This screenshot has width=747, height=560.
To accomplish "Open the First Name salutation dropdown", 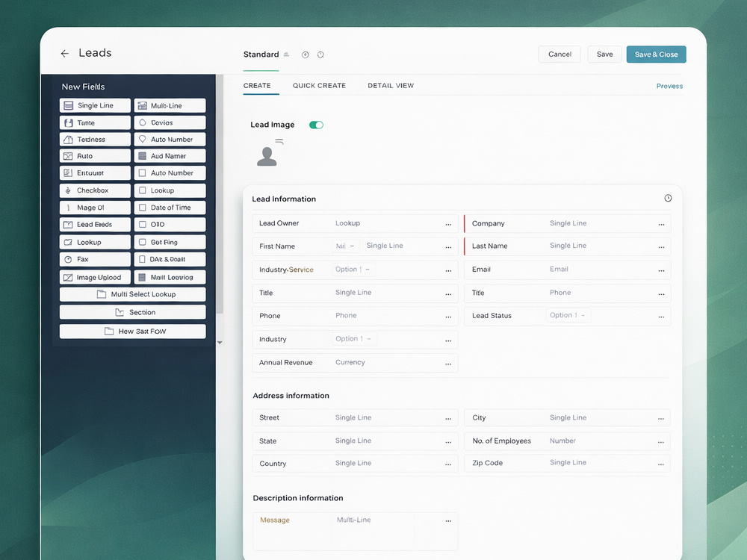I will 346,246.
